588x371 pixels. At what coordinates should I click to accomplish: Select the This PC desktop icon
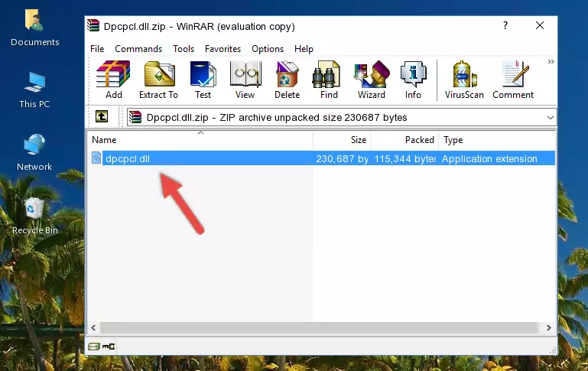tap(34, 90)
